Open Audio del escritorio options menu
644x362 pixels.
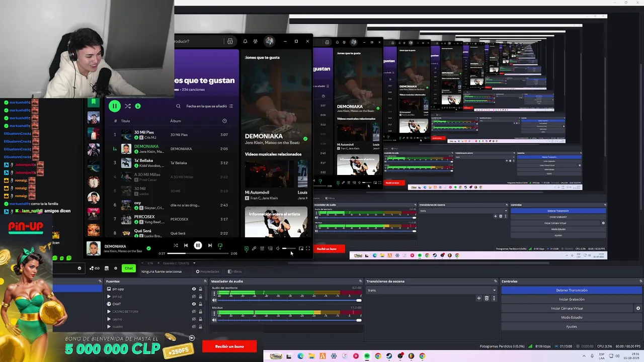[214, 293]
